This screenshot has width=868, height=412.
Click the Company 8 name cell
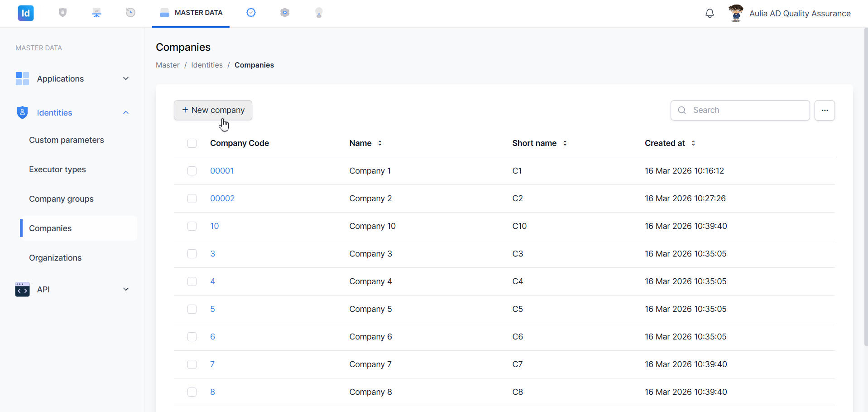click(x=371, y=392)
